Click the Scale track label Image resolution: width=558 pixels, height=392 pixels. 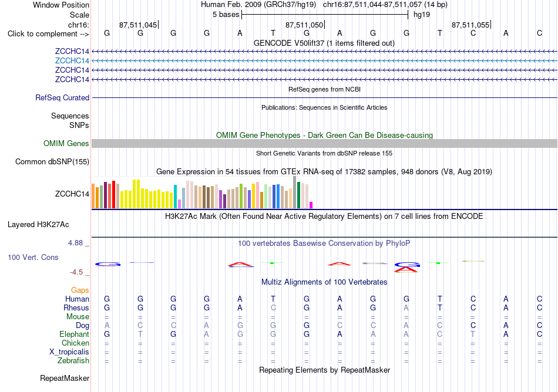[x=79, y=15]
